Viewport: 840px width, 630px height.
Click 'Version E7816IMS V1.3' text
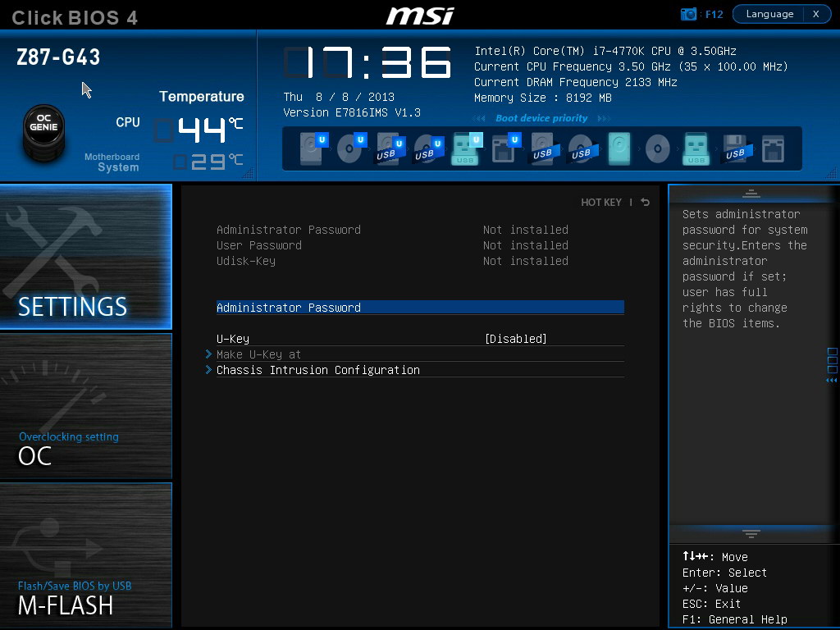click(x=352, y=112)
